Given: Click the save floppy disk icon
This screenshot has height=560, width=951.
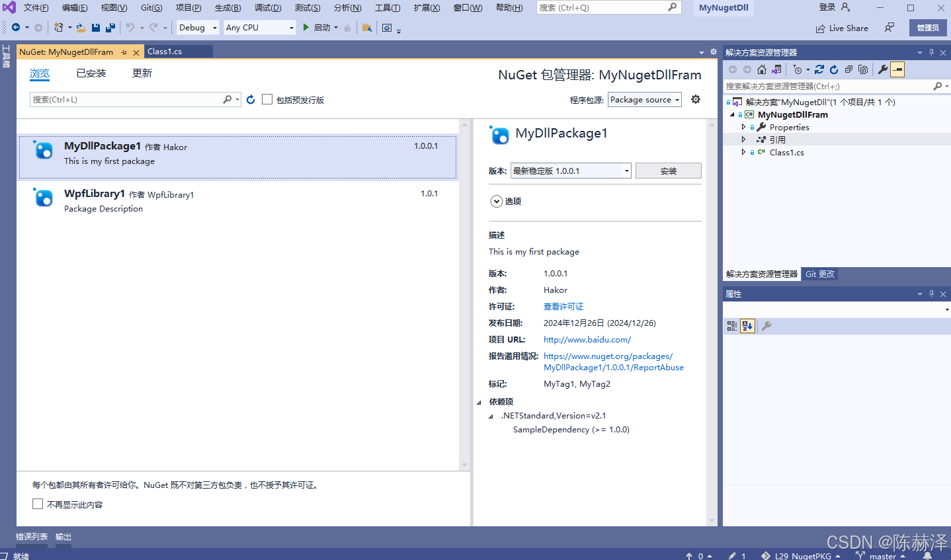Looking at the screenshot, I should pos(96,28).
